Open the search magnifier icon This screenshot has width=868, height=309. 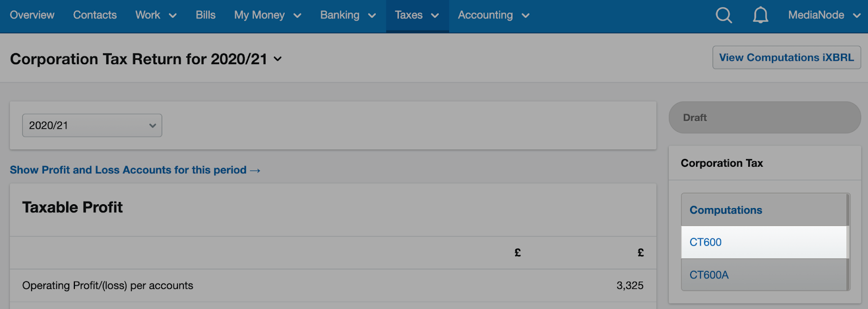point(724,15)
